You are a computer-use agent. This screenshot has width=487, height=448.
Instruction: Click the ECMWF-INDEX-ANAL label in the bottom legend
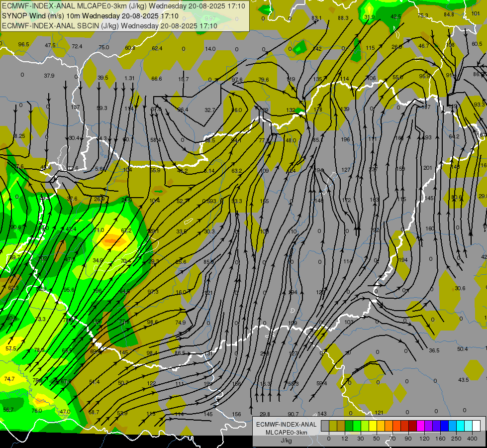tap(286, 425)
